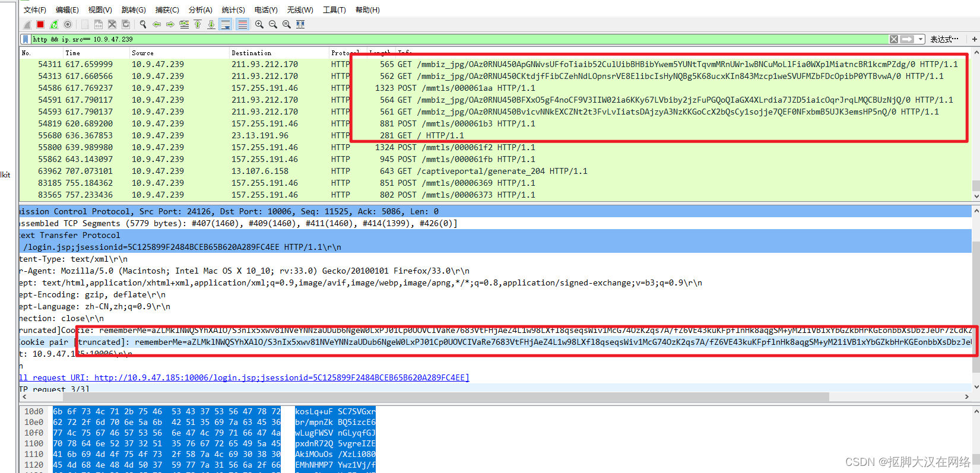Open the 跳转(G) menu
Image resolution: width=980 pixels, height=473 pixels.
(134, 10)
